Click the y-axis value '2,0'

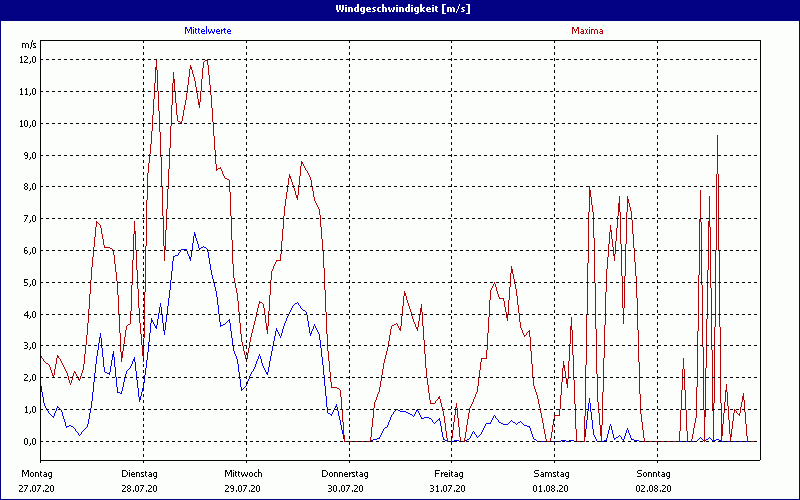[30, 378]
